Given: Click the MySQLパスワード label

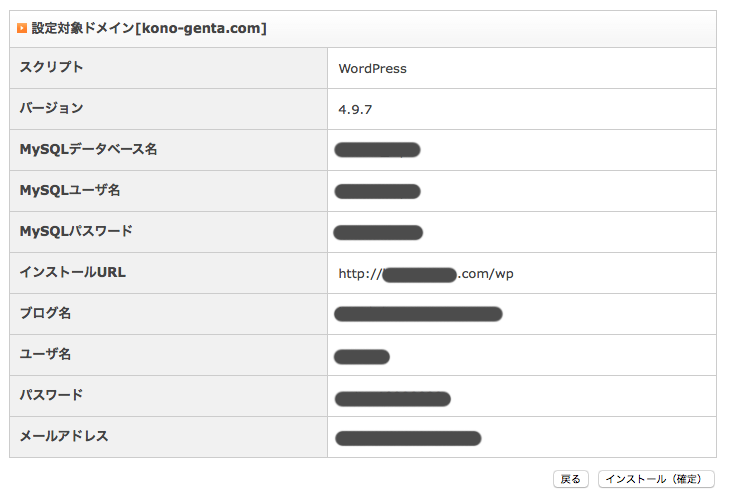Looking at the screenshot, I should click(76, 231).
